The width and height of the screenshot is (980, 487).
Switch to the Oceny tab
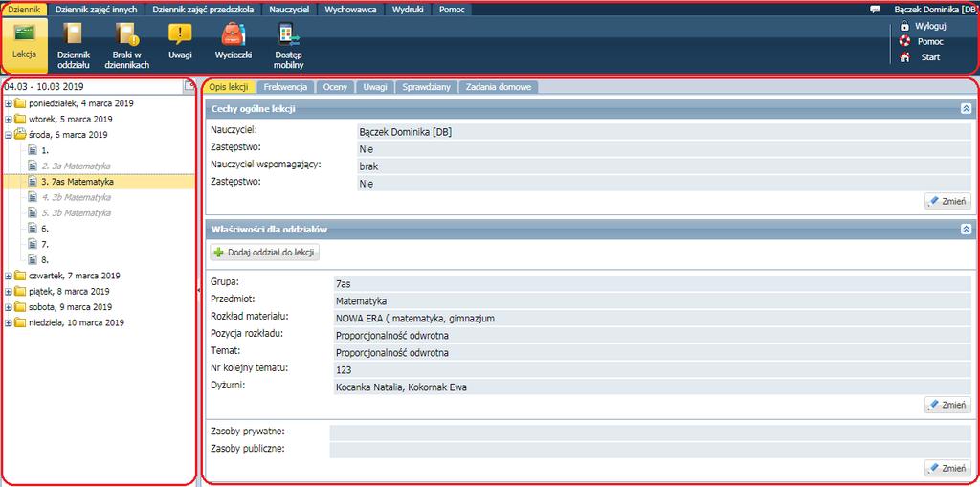335,87
